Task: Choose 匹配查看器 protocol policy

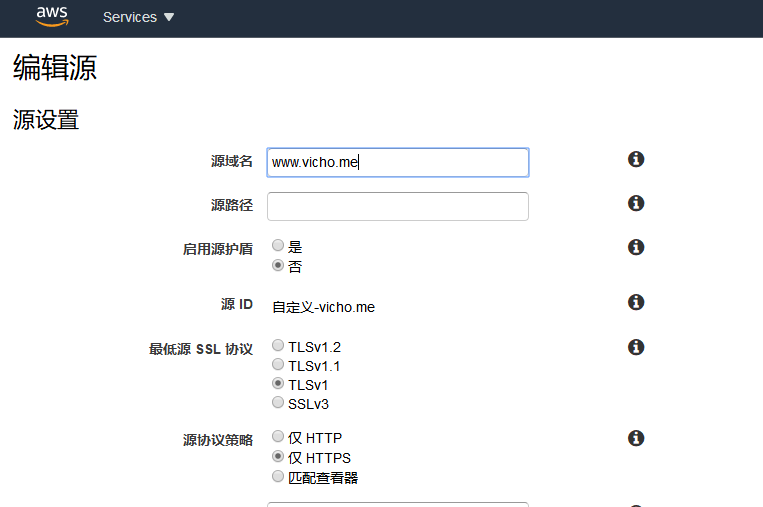Action: pos(278,477)
